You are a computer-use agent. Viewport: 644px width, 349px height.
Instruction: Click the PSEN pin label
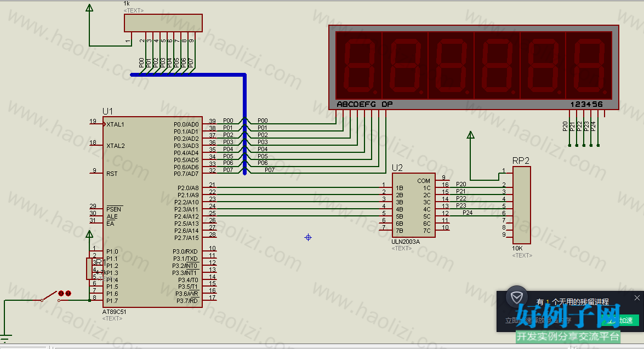114,209
